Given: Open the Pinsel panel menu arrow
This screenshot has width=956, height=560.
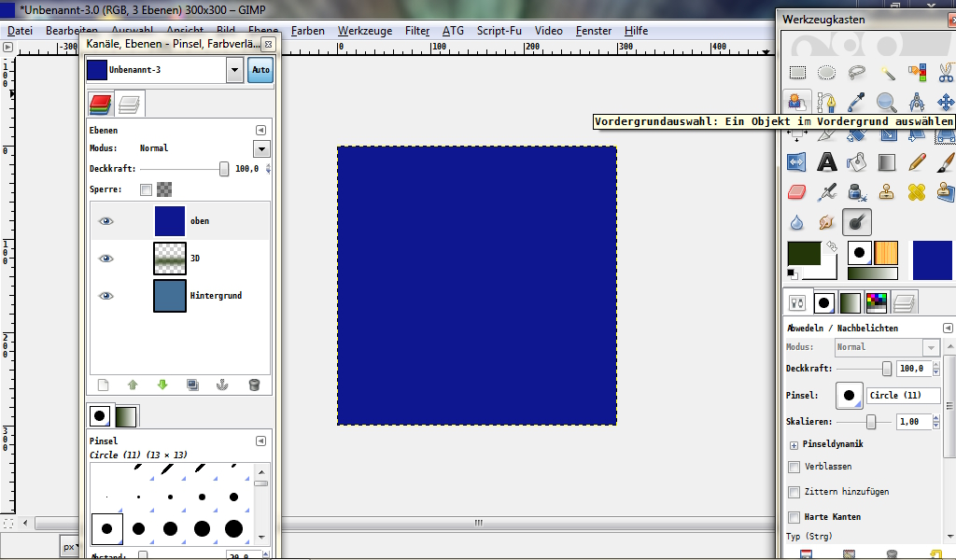Looking at the screenshot, I should [x=260, y=441].
